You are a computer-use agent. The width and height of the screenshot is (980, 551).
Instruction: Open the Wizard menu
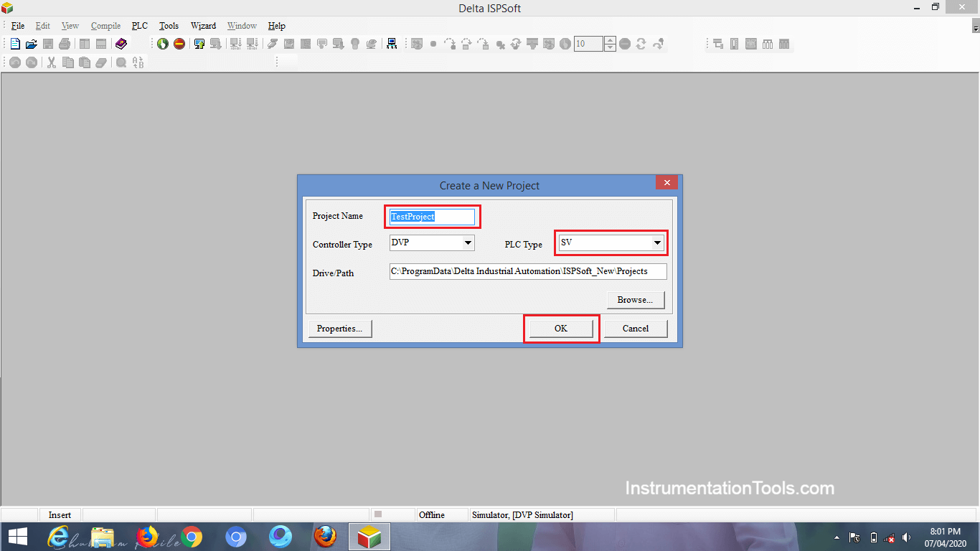pyautogui.click(x=203, y=26)
